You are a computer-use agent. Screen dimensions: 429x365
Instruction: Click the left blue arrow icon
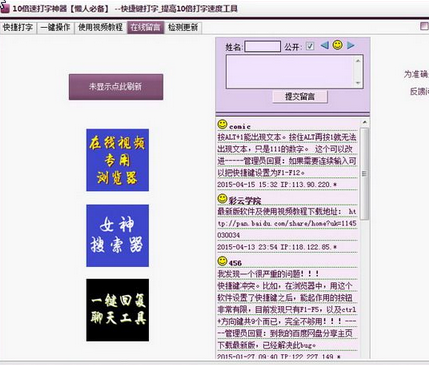[325, 45]
